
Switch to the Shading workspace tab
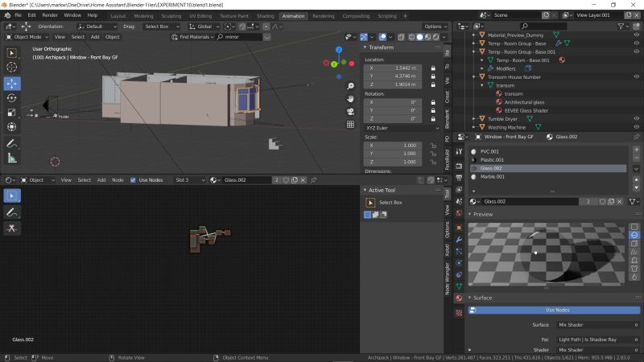tap(266, 16)
